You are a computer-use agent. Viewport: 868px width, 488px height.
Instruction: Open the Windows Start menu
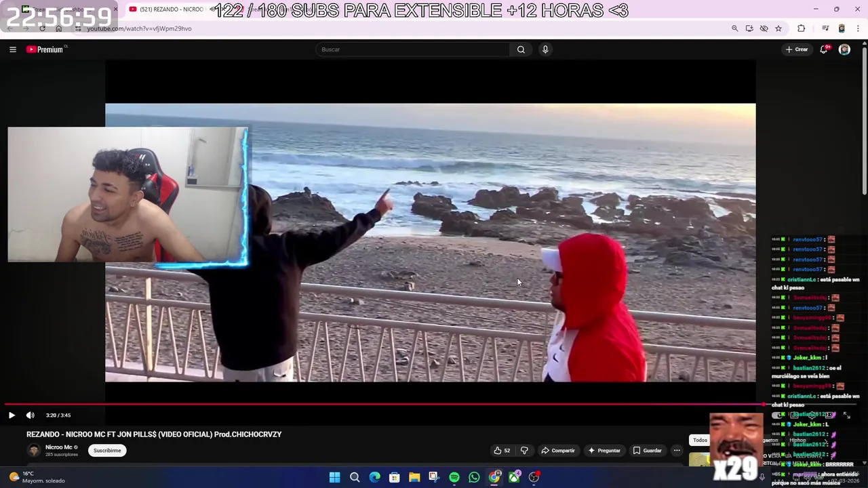click(x=334, y=477)
